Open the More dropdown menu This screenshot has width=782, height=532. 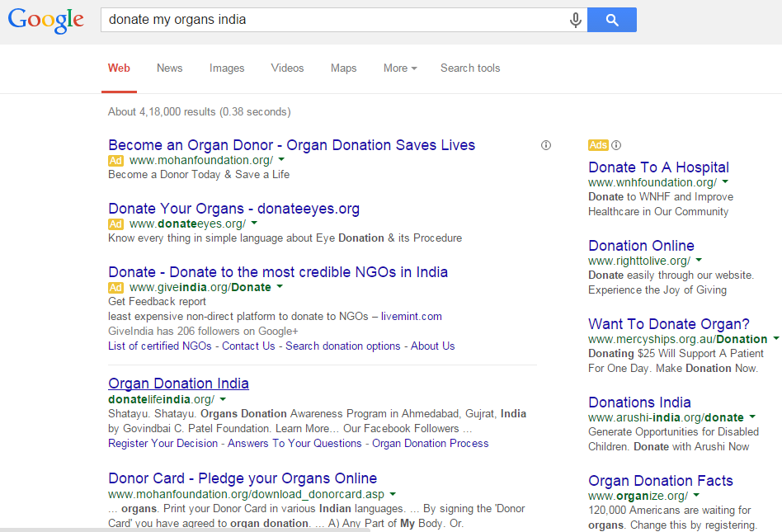(400, 68)
